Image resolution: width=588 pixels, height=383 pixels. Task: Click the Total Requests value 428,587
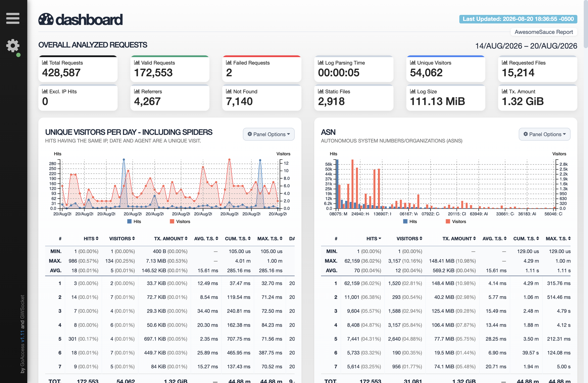pyautogui.click(x=61, y=73)
